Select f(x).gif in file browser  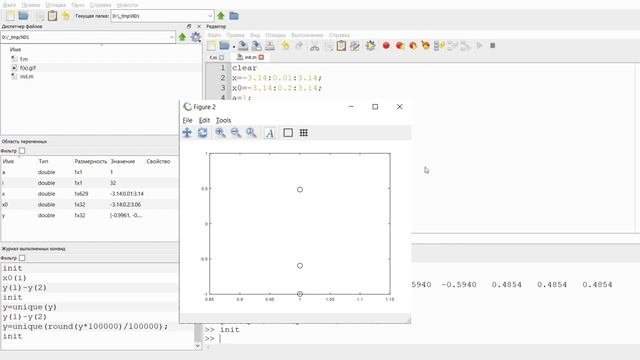(28, 68)
